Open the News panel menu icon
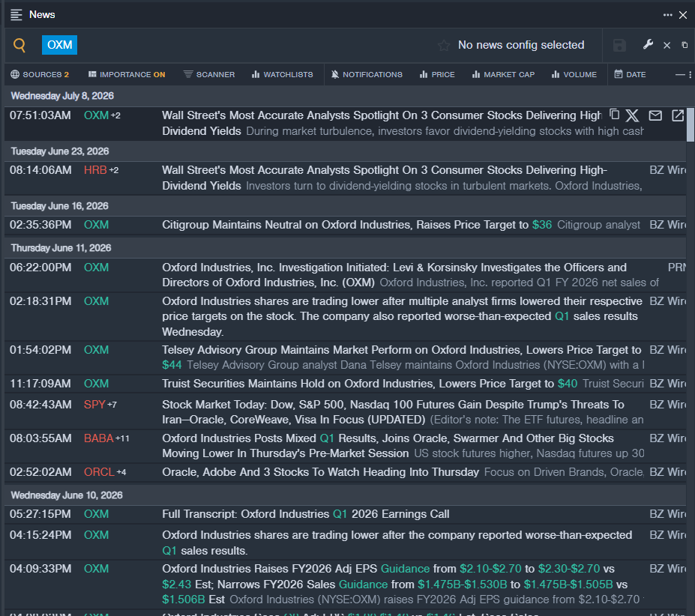The image size is (695, 616). click(x=16, y=15)
